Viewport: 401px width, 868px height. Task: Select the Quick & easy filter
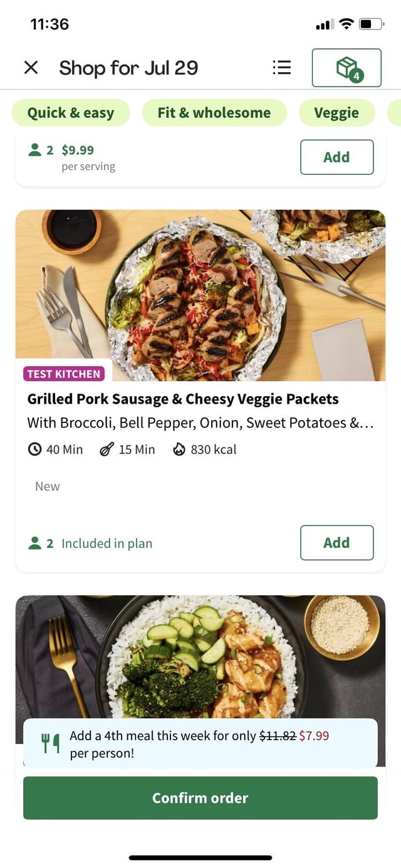point(71,113)
